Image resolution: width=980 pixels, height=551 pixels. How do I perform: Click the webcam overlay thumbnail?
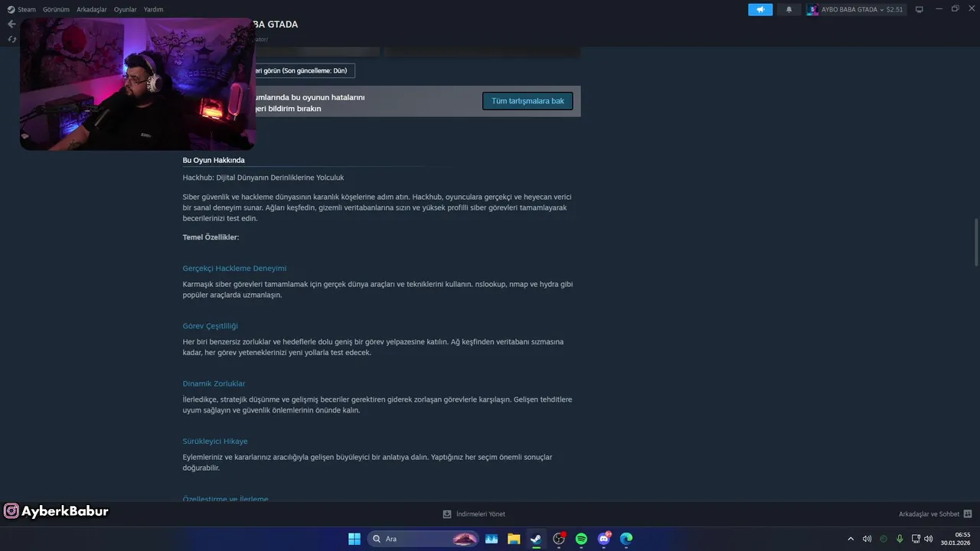pyautogui.click(x=137, y=84)
